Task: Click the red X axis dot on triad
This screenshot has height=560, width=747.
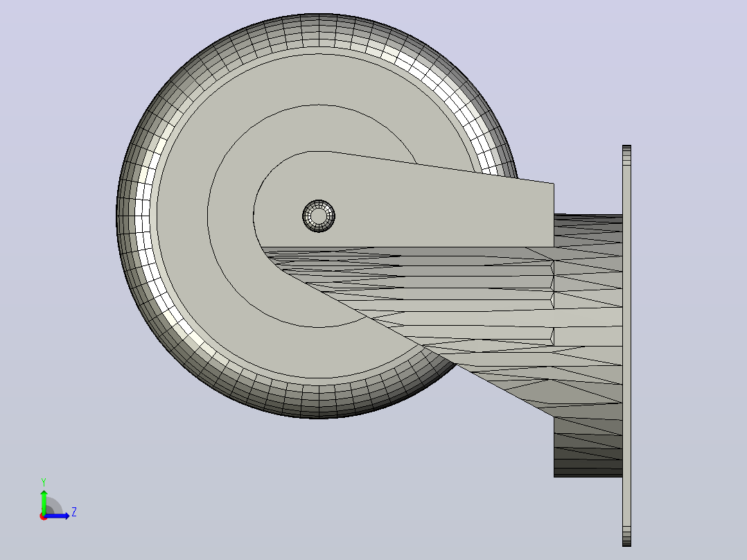Action: click(44, 516)
